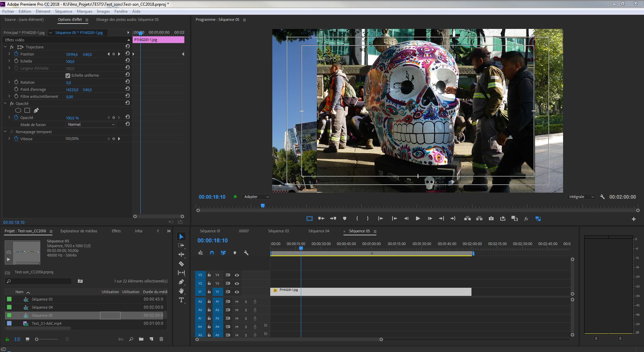The image size is (644, 352).
Task: Choose the Hand tool
Action: click(x=181, y=291)
